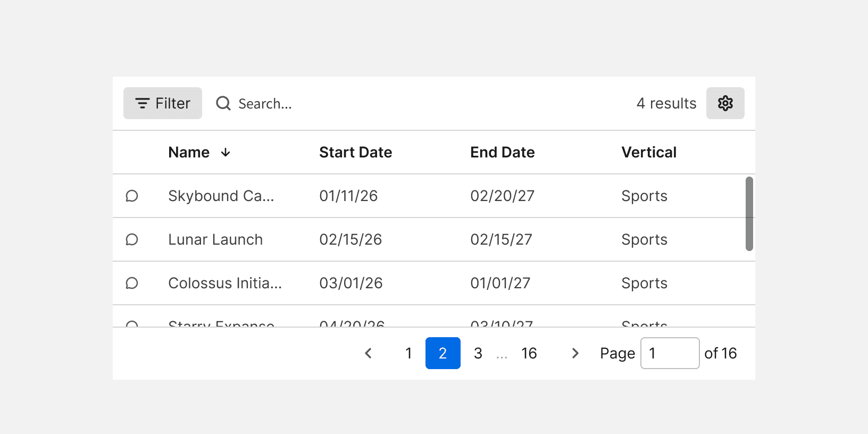Select page 3 in pagination
The width and height of the screenshot is (868, 434).
(478, 353)
